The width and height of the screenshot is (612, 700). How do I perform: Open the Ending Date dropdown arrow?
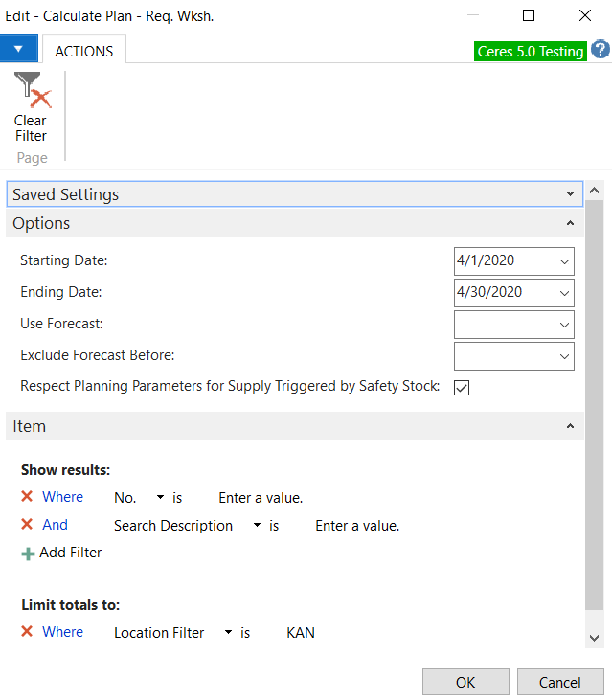click(x=563, y=293)
